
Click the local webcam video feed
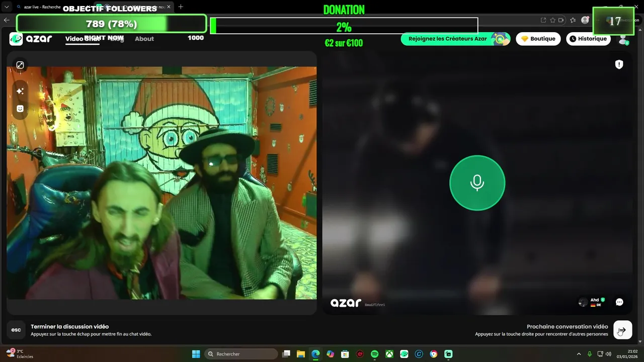coord(162,183)
